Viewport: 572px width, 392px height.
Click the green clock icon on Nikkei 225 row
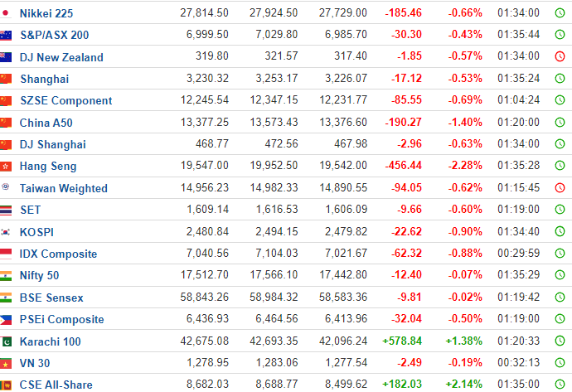(x=560, y=13)
